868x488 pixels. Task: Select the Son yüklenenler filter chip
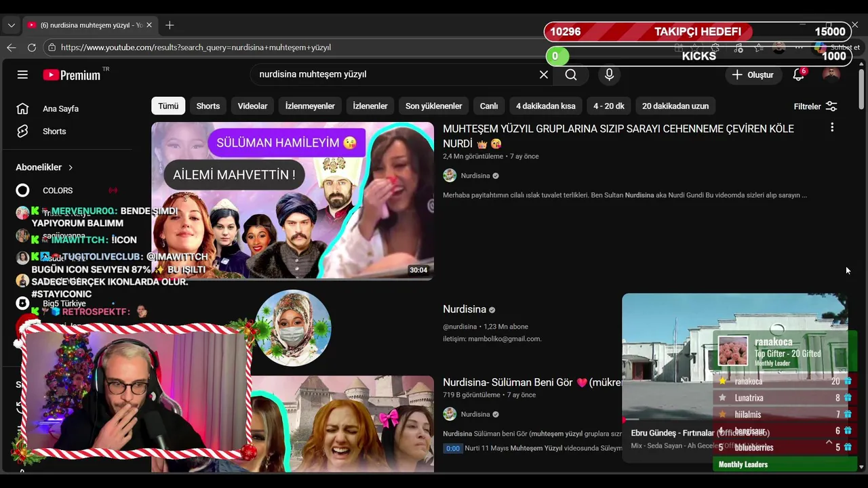pyautogui.click(x=434, y=106)
